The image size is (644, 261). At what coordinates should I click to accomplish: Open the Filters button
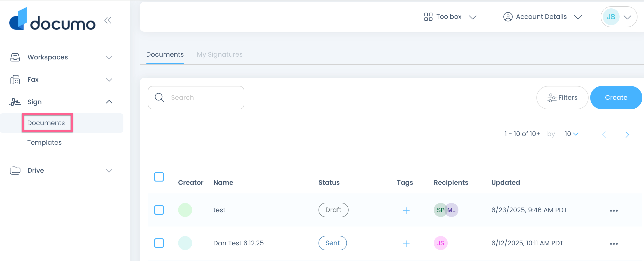click(x=562, y=98)
